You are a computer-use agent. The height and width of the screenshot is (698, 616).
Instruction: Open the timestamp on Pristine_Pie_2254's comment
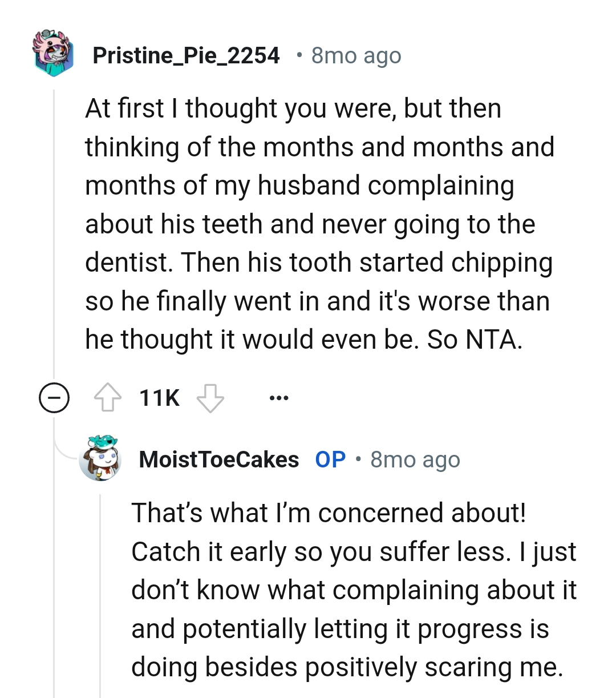(356, 56)
